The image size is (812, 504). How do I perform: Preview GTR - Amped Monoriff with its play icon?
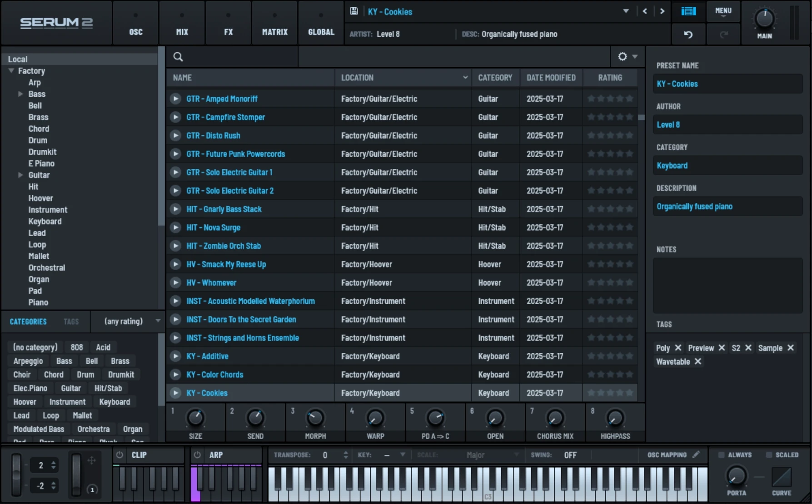[x=175, y=98]
